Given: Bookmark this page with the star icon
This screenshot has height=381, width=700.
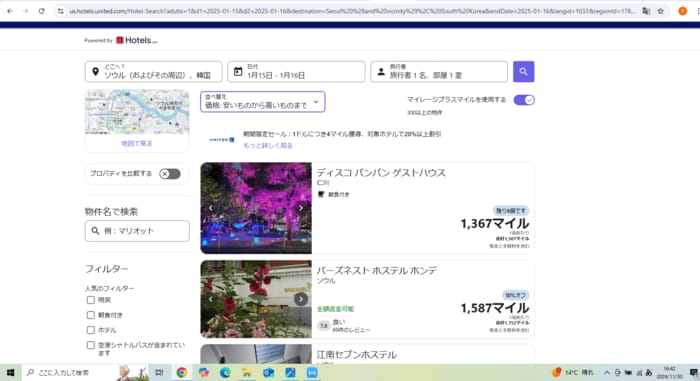Looking at the screenshot, I should tap(661, 11).
